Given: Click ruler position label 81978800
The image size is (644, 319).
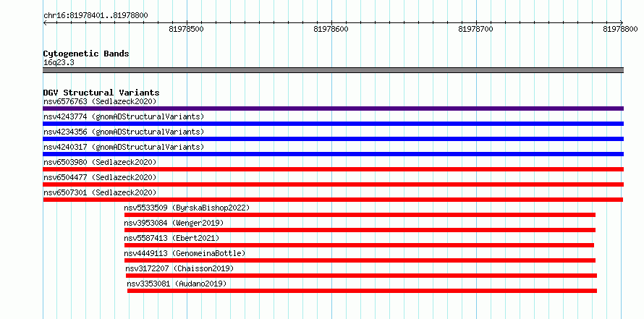Looking at the screenshot, I should pyautogui.click(x=620, y=29).
